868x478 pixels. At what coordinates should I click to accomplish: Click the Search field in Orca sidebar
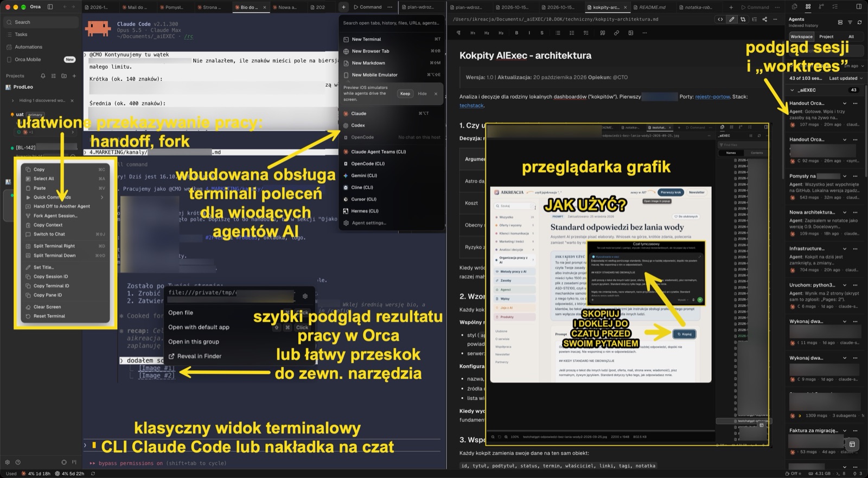(41, 22)
